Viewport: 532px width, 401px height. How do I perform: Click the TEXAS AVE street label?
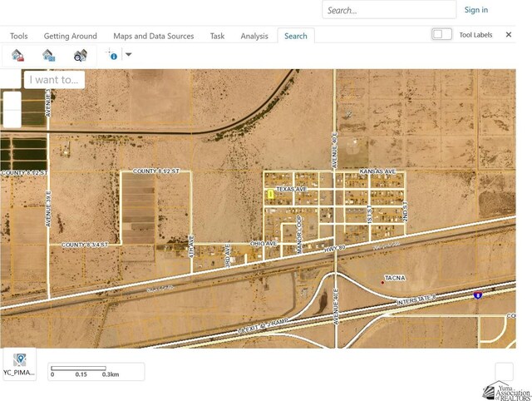(292, 189)
